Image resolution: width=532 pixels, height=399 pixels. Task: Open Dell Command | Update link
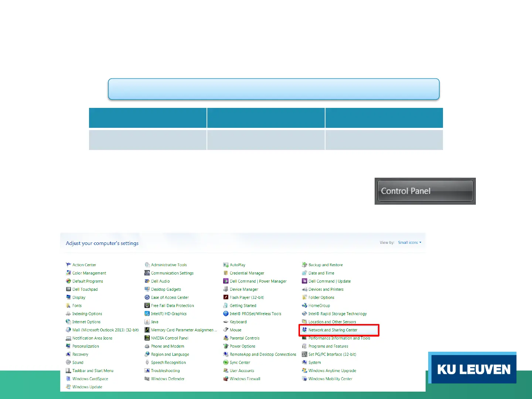(330, 281)
